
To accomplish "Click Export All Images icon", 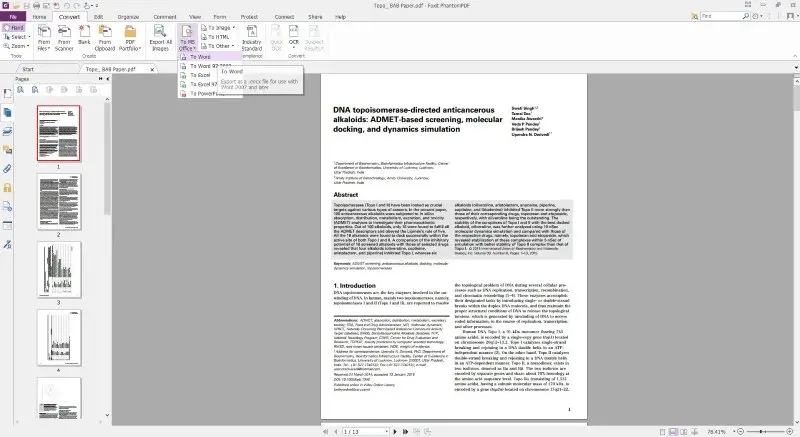I will point(160,38).
